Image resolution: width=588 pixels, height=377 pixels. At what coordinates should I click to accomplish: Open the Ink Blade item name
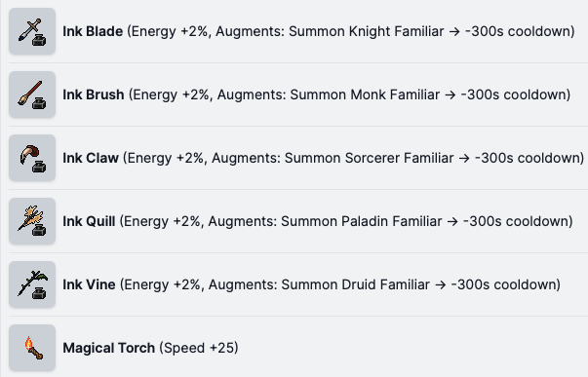pos(93,31)
